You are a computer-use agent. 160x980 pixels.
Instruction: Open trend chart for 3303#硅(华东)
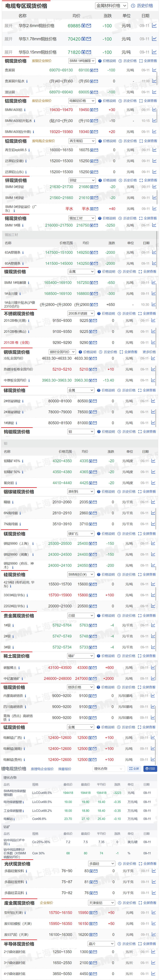pos(153,595)
